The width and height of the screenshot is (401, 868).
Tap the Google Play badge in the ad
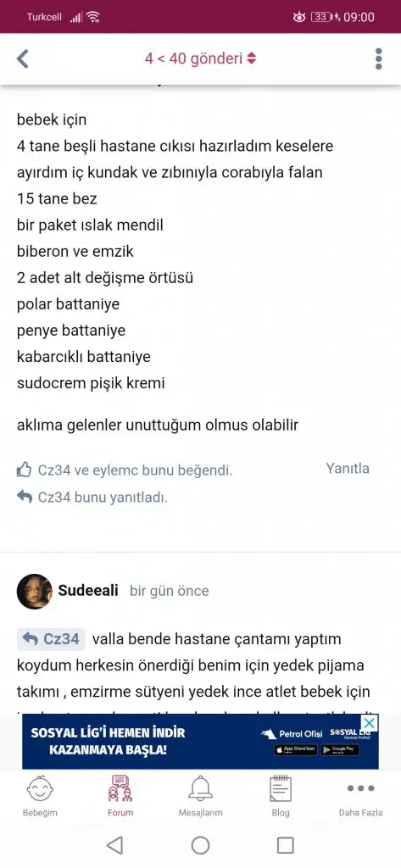point(338,750)
